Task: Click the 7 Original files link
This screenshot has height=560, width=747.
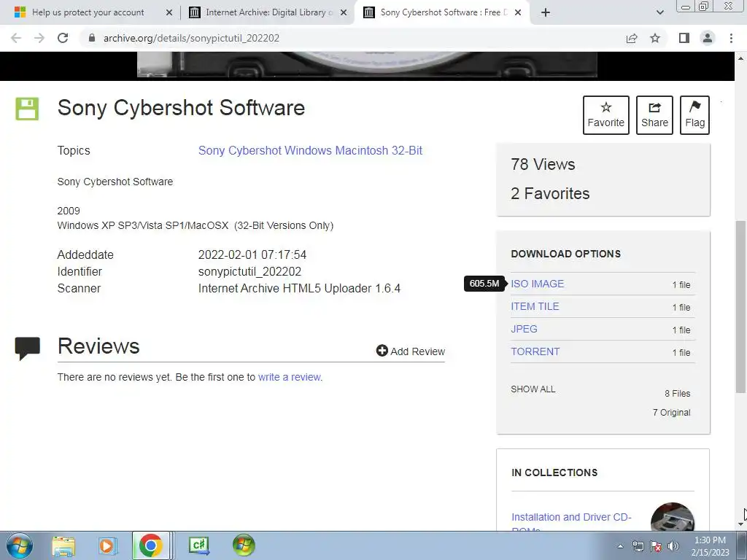Action: coord(671,413)
